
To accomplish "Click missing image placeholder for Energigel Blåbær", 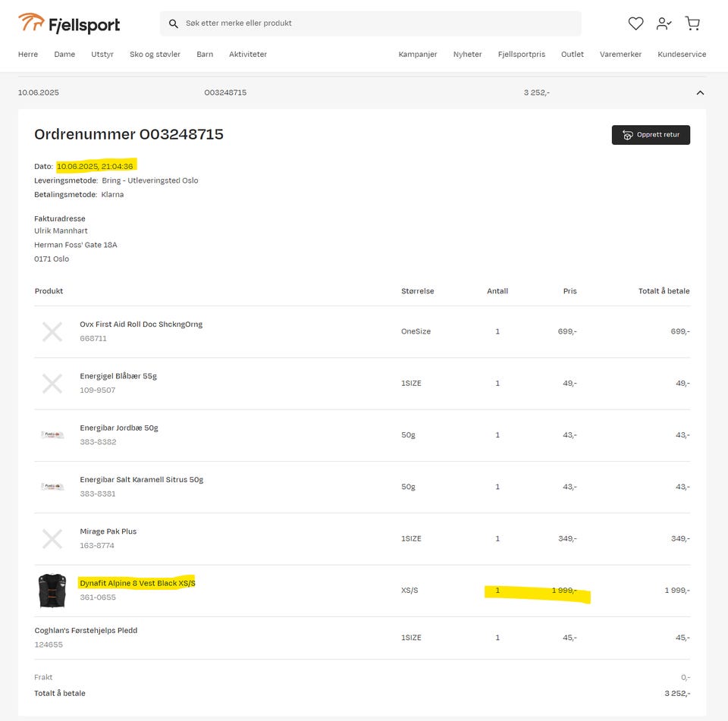I will (52, 384).
